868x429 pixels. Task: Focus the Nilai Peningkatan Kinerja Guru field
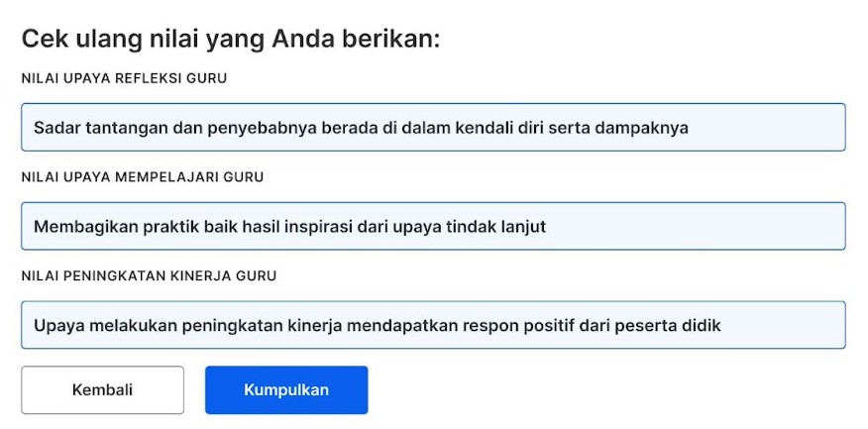(x=433, y=325)
